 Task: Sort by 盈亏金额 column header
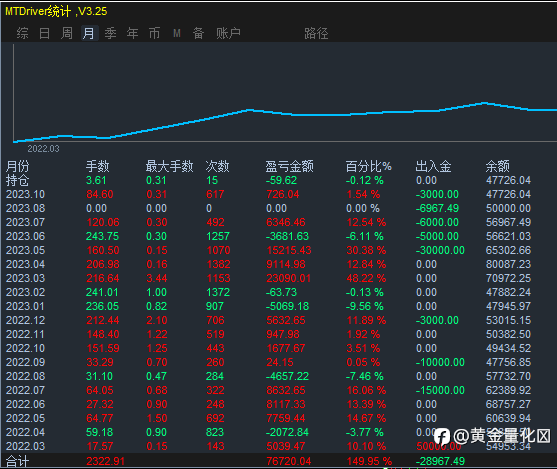(x=290, y=166)
